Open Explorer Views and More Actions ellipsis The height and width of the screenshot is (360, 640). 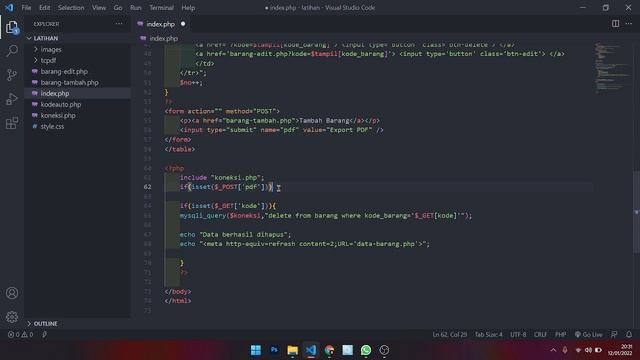point(119,24)
